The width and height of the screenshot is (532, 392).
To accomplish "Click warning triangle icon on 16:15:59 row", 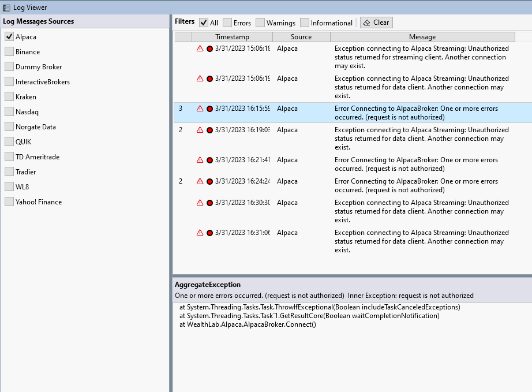I will (200, 109).
